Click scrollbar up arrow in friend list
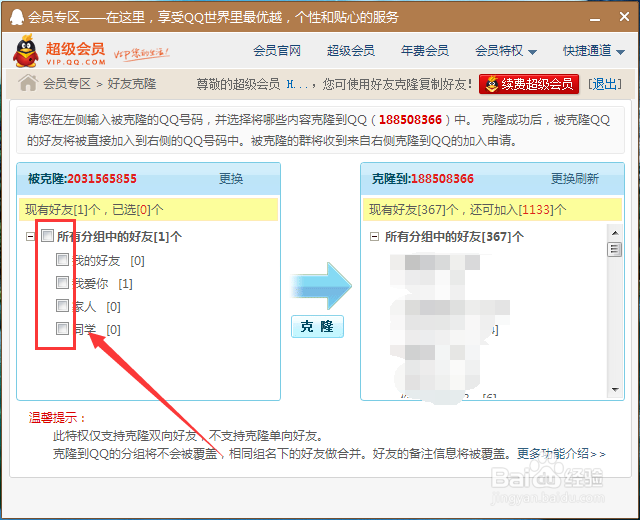Screen dimensions: 640x520 pos(615,233)
